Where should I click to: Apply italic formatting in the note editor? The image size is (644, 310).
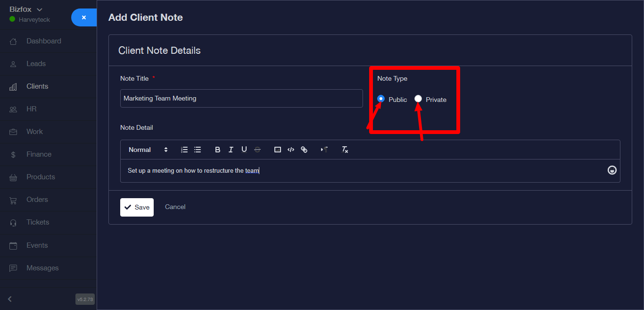[231, 150]
